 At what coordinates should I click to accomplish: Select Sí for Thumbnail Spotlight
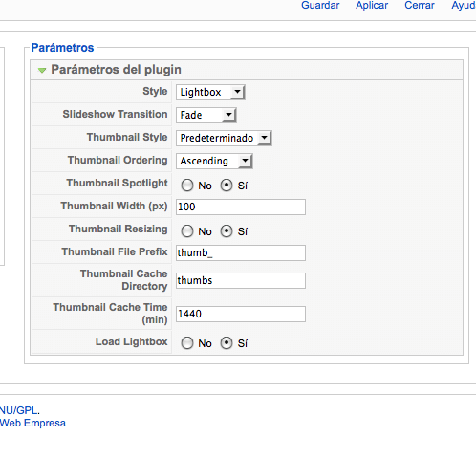[227, 186]
